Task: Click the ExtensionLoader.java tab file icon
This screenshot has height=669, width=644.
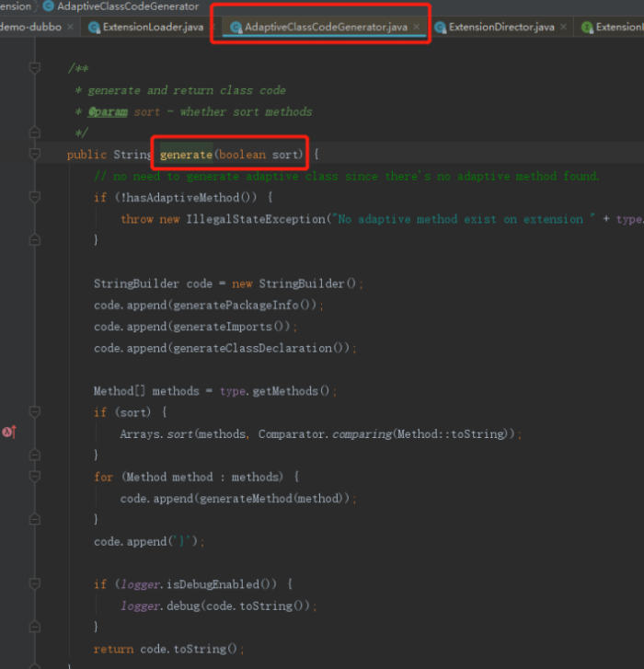Action: (x=94, y=28)
